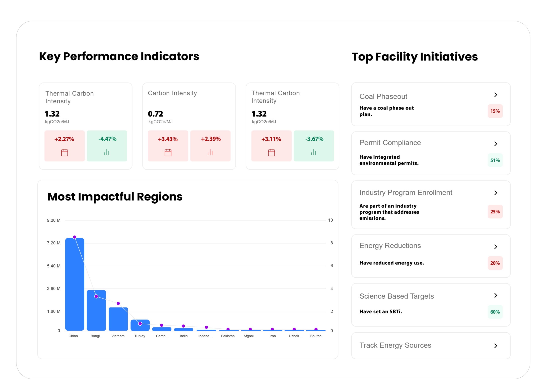The image size is (541, 392).
Task: Click calendar icon under +3.11% tile
Action: pyautogui.click(x=272, y=152)
